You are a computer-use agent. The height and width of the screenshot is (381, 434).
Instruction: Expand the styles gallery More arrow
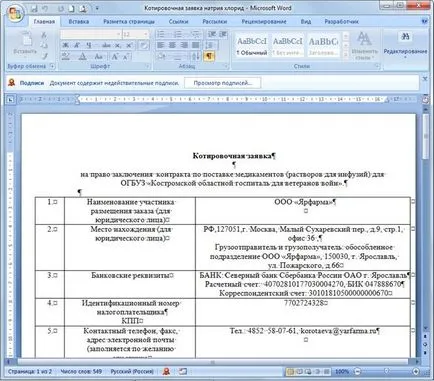(346, 55)
